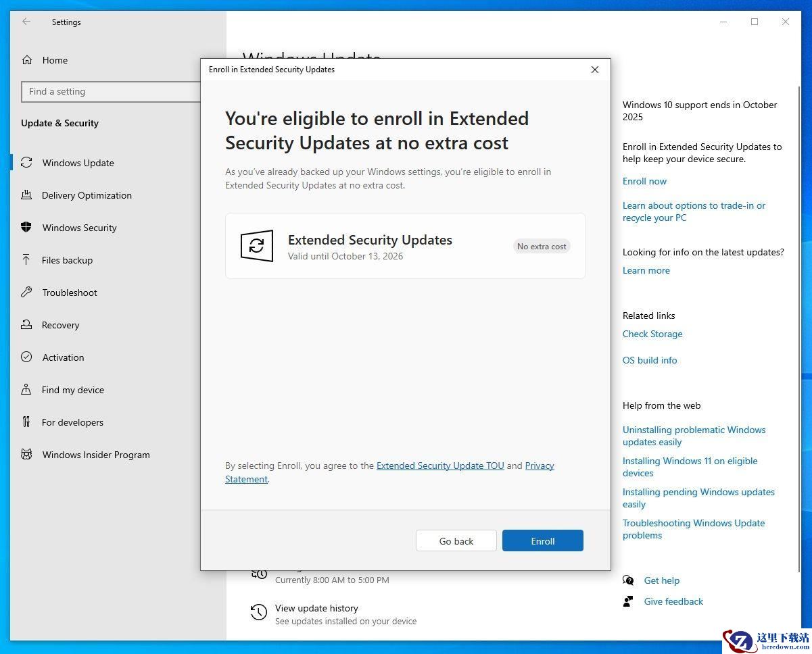Open Installing Windows 11 on eligible devices

[690, 467]
